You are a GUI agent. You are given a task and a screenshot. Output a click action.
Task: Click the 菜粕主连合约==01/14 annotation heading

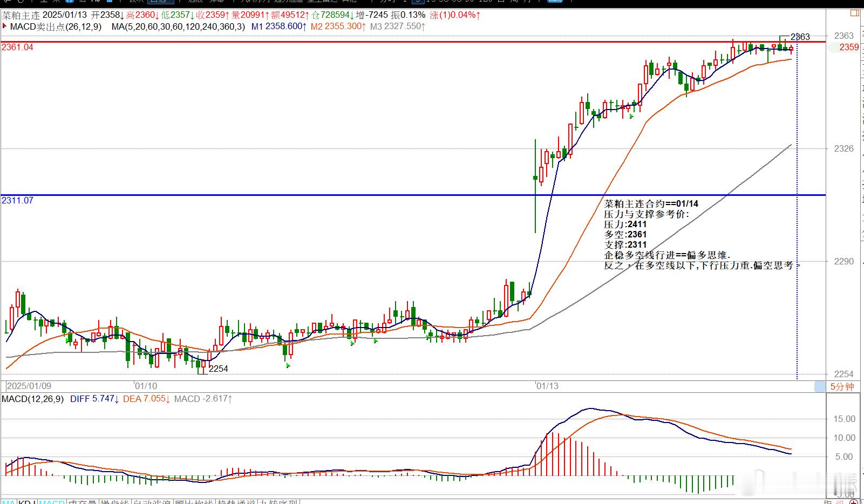pyautogui.click(x=651, y=203)
